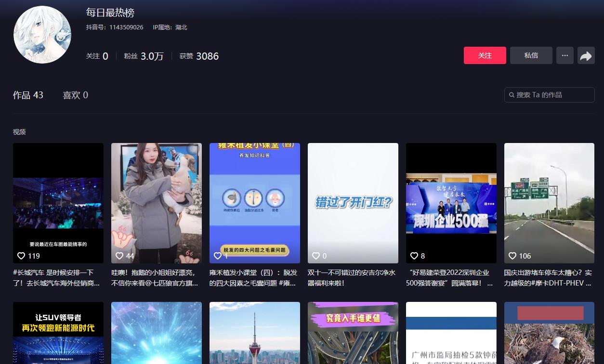Viewport: 604px width, 364px height.
Task: Open the 国庆出游堵车停车太糟心 title
Action: (549, 278)
